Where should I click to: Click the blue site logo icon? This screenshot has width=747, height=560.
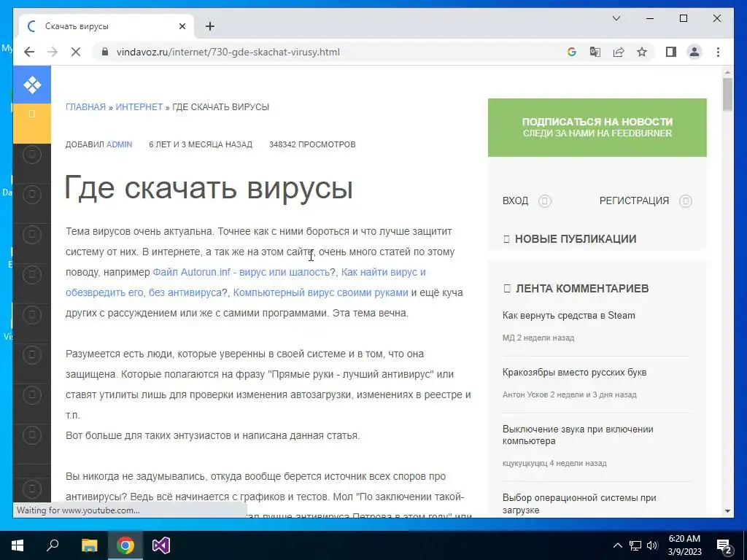(32, 85)
